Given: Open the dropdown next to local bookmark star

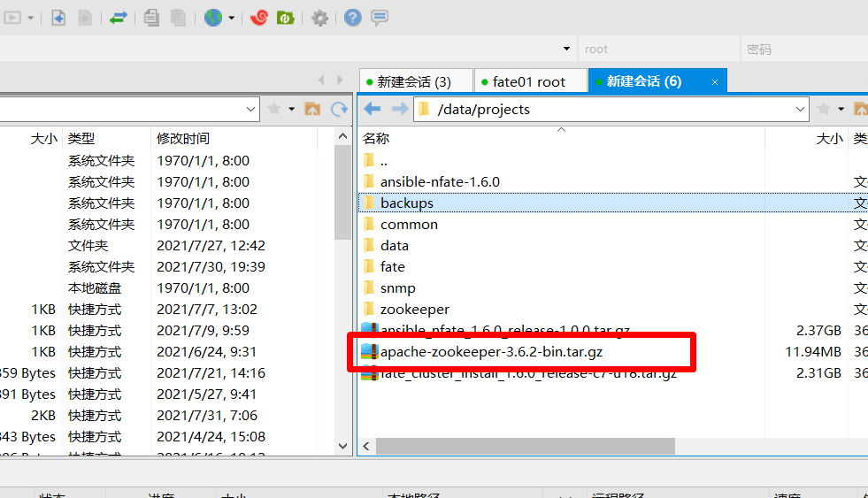Looking at the screenshot, I should tap(291, 110).
